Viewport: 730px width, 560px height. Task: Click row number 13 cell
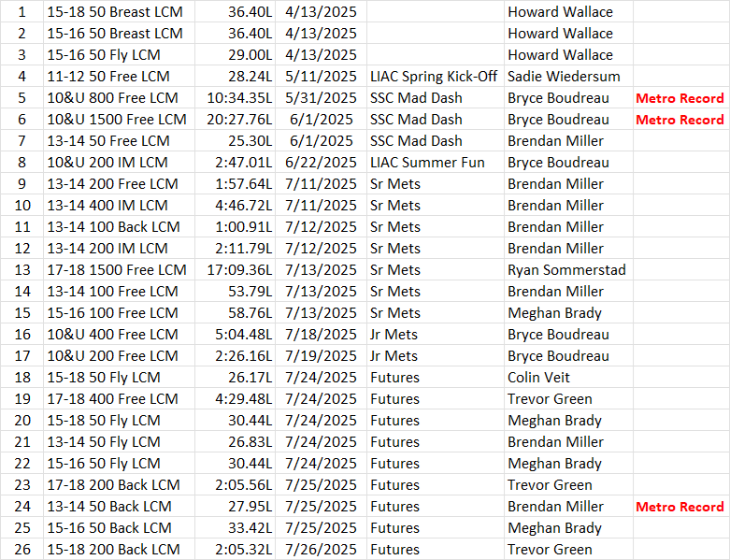pos(22,270)
